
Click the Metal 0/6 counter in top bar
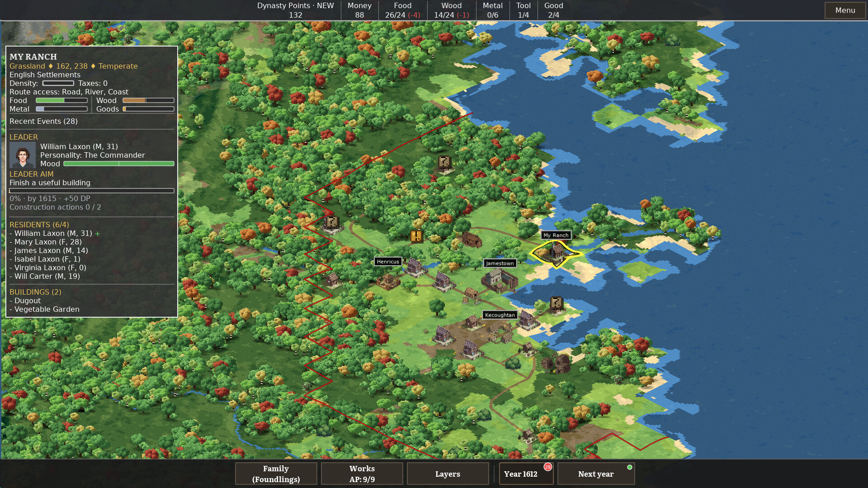click(x=492, y=10)
